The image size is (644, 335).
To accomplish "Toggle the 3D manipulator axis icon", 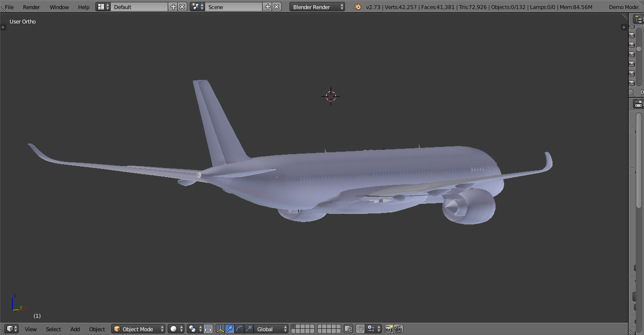I will pyautogui.click(x=220, y=329).
